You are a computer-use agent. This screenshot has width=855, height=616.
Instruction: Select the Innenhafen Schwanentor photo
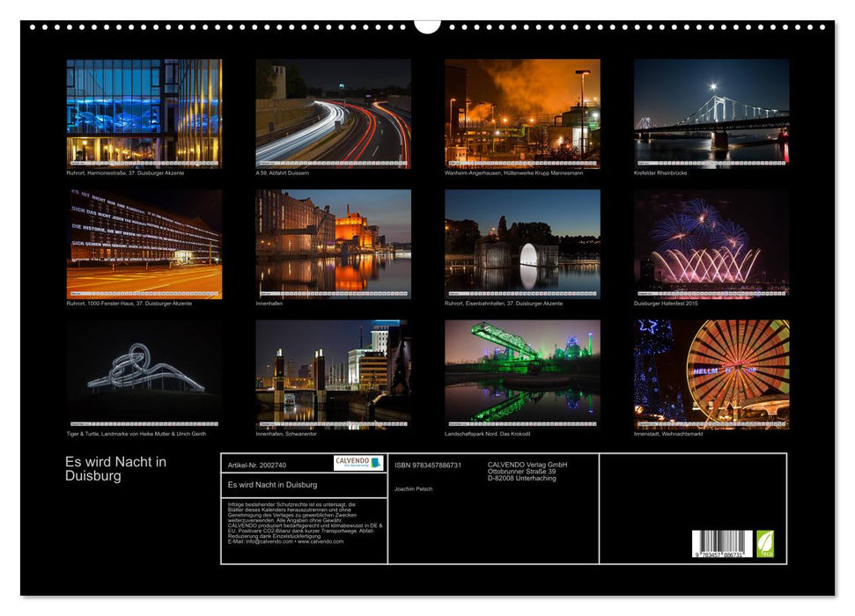tap(333, 373)
